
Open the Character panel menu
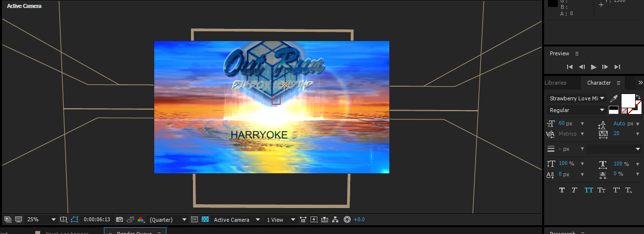(x=619, y=83)
